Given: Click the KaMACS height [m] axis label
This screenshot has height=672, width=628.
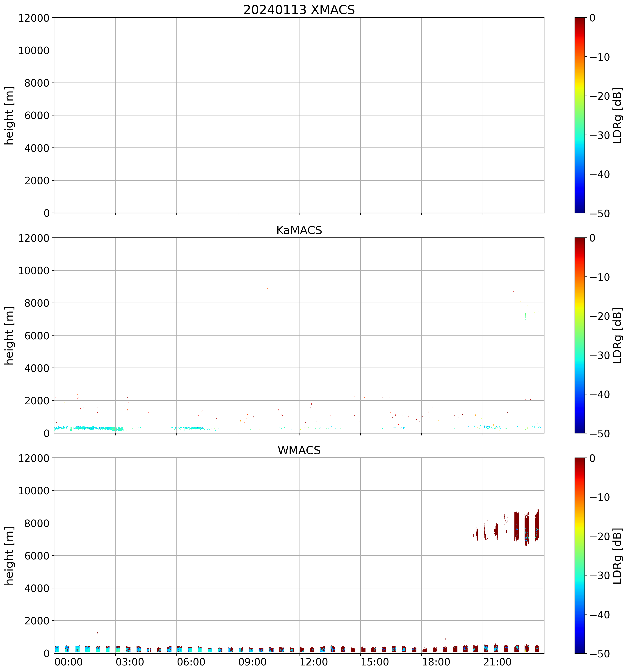Looking at the screenshot, I should click(x=9, y=336).
